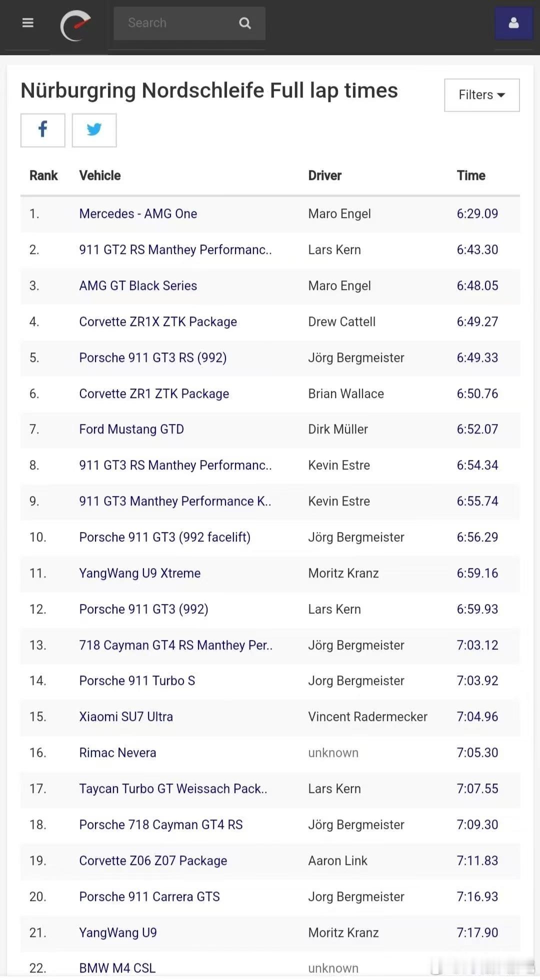Share page via Facebook icon
The width and height of the screenshot is (540, 980).
[x=43, y=130]
